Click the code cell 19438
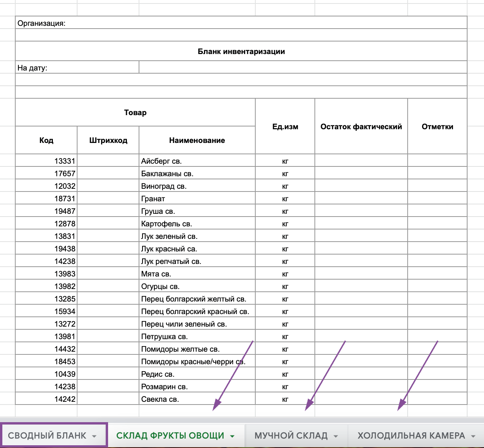This screenshot has height=448, width=484. 46,249
